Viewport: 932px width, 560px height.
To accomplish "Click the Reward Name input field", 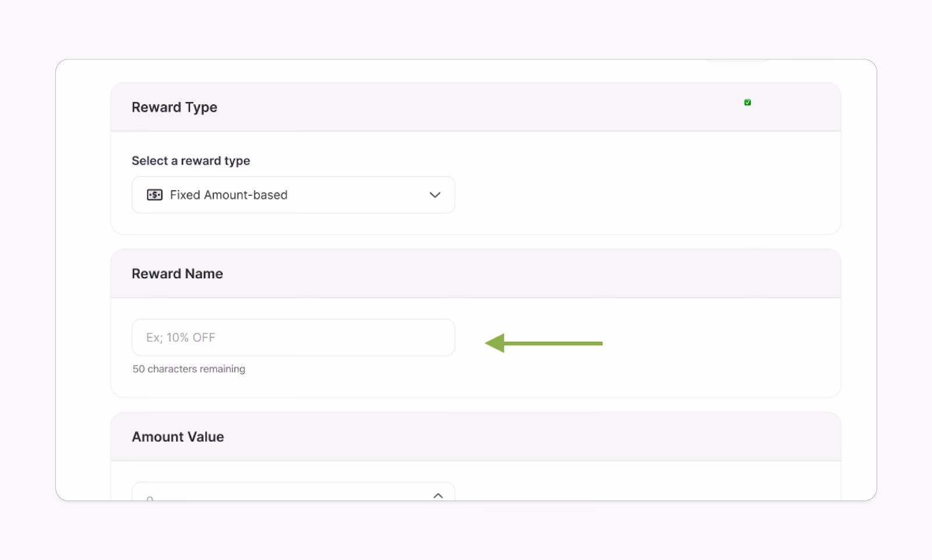I will 293,338.
